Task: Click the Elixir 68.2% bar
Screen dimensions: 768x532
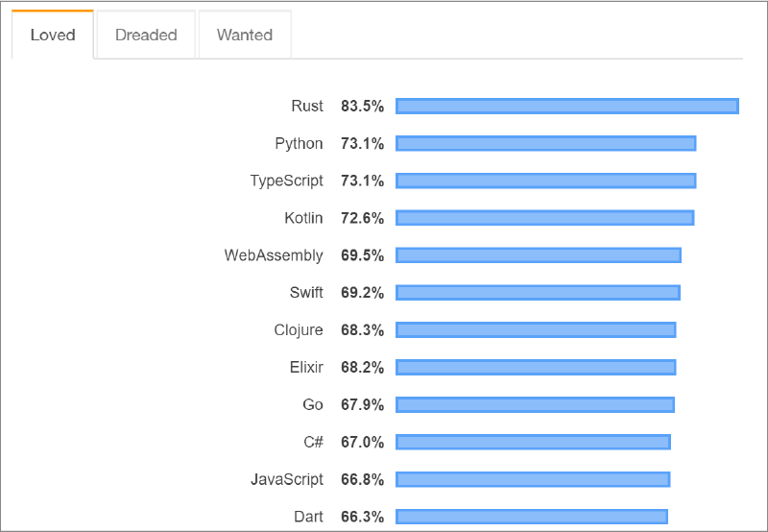Action: click(x=536, y=367)
